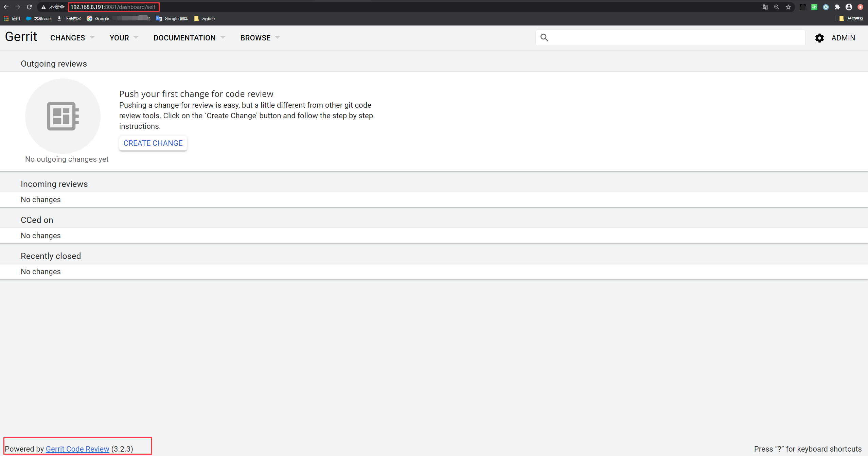
Task: Bookmark this page with the star icon
Action: coord(788,7)
